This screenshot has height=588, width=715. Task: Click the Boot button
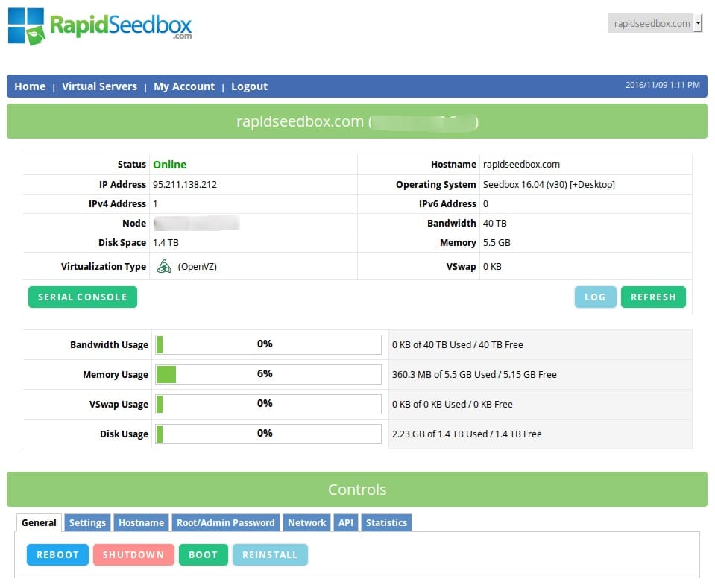(203, 554)
